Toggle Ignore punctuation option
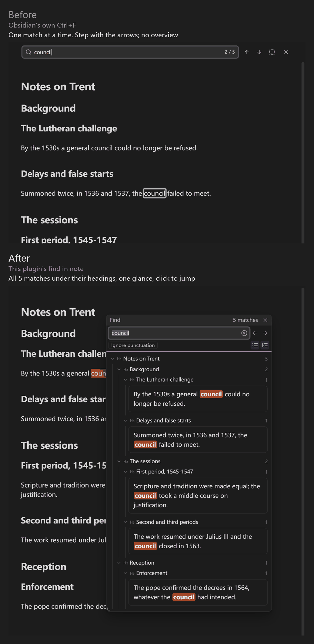The image size is (314, 644). [133, 345]
